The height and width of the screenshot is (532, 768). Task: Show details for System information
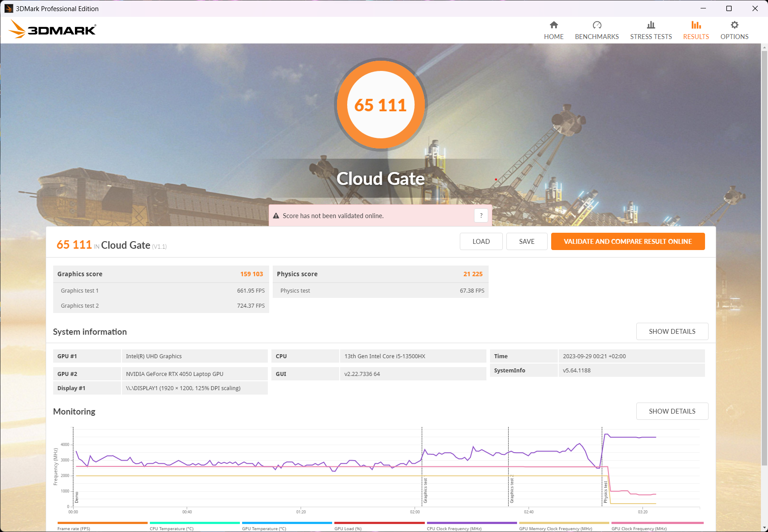click(672, 332)
